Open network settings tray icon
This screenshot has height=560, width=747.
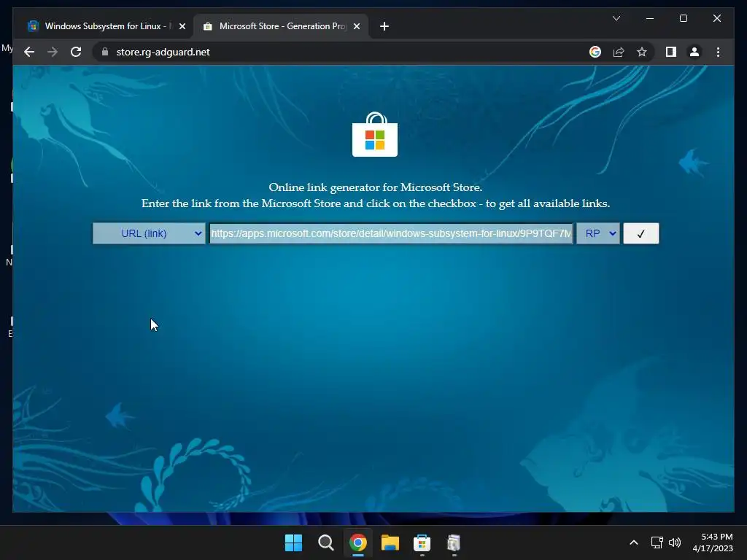click(657, 542)
